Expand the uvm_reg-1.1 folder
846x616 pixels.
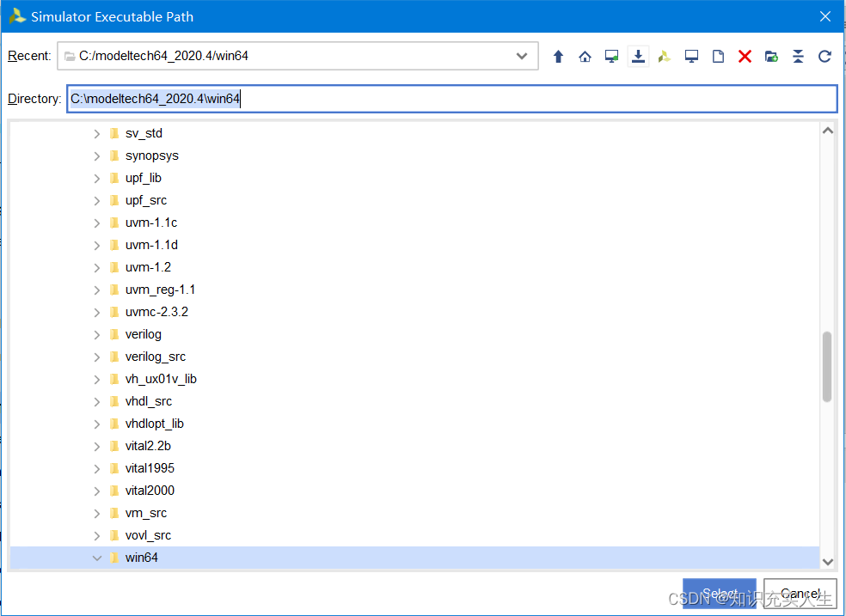(x=96, y=290)
